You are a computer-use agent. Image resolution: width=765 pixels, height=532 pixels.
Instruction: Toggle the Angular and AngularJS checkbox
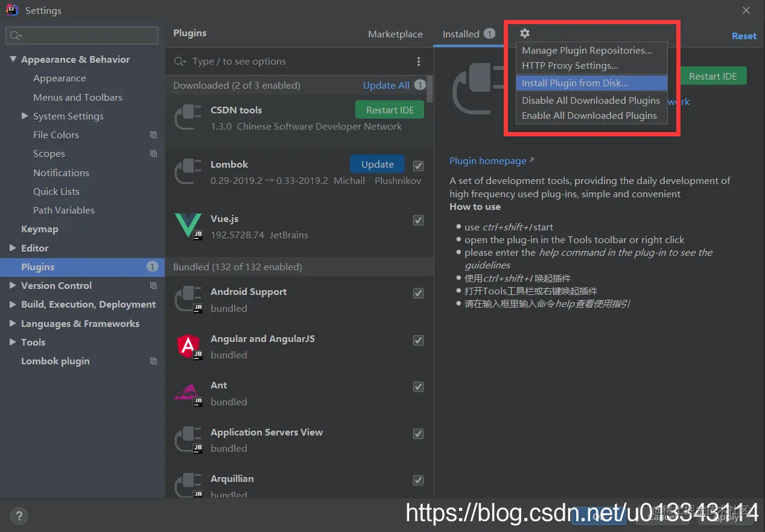pos(418,340)
